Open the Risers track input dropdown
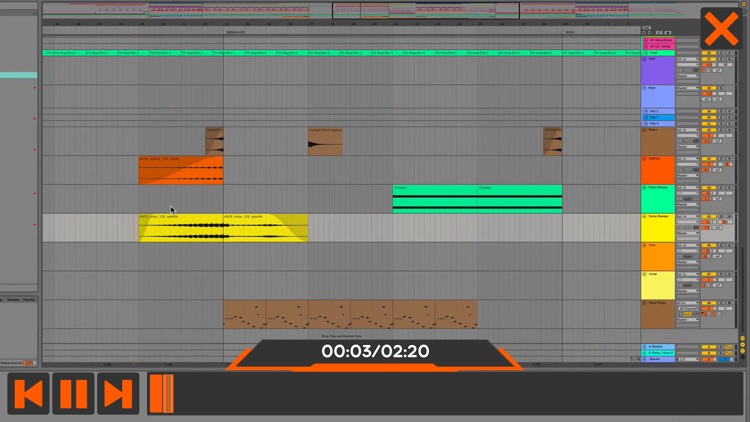This screenshot has height=422, width=750. [x=688, y=130]
